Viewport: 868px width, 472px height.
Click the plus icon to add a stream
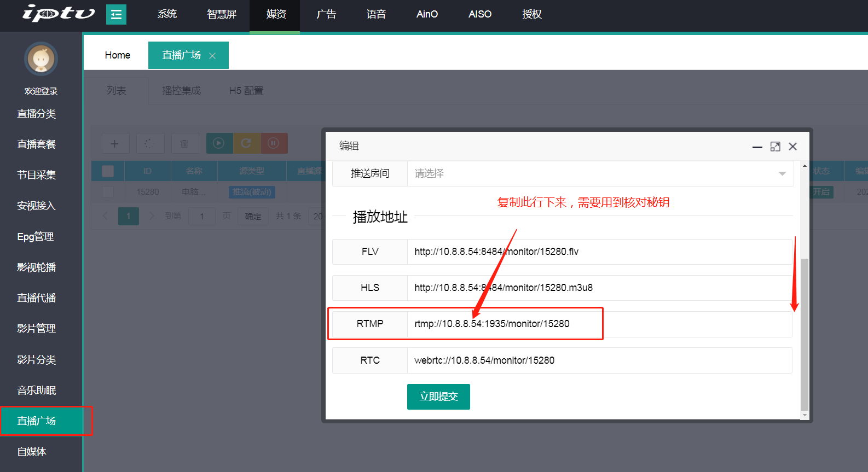click(x=115, y=143)
